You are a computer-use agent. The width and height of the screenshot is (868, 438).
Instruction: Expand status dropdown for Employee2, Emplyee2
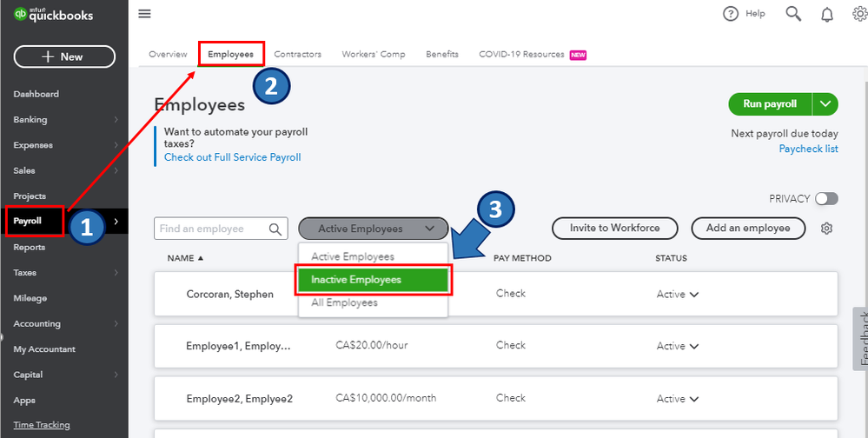[x=693, y=399]
